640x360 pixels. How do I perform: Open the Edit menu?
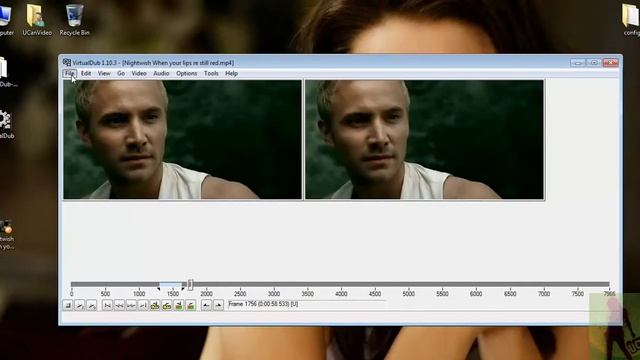(86, 73)
